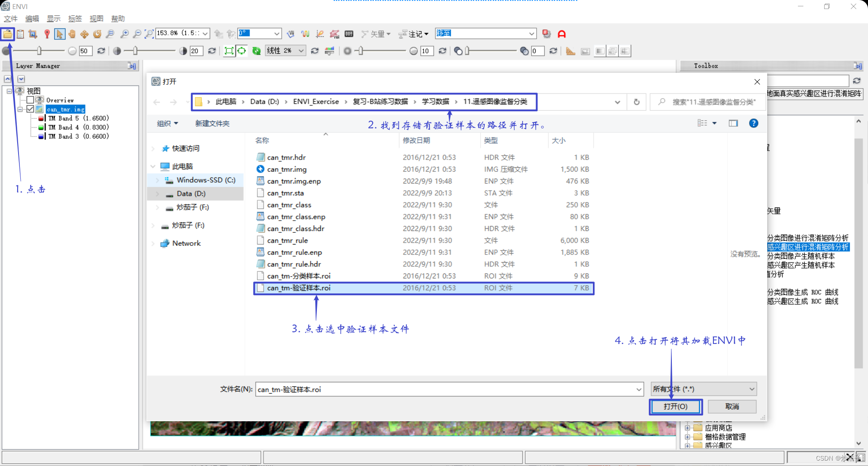Expand the 栅格数据管理 Toolbox folder
The height and width of the screenshot is (466, 868).
point(687,437)
